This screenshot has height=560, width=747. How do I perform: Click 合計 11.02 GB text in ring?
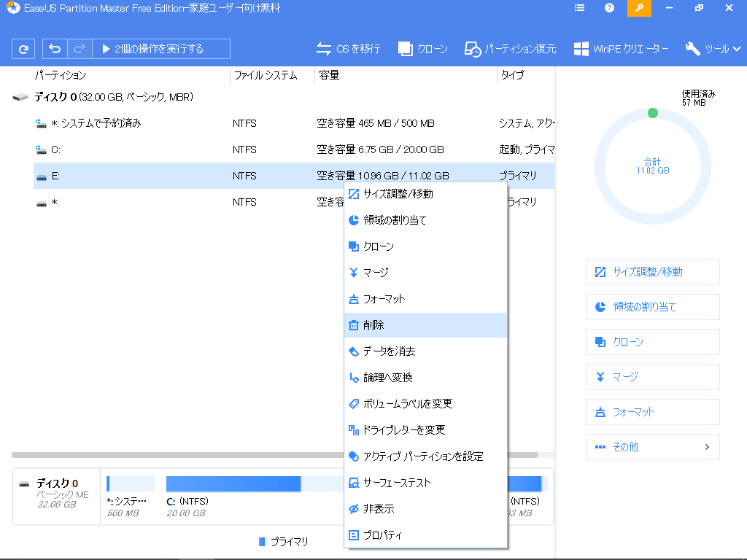653,166
